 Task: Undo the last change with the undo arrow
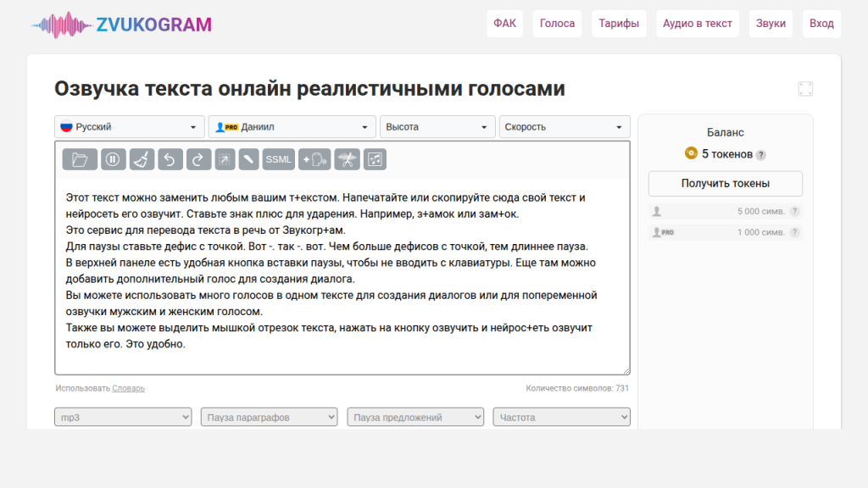click(170, 158)
